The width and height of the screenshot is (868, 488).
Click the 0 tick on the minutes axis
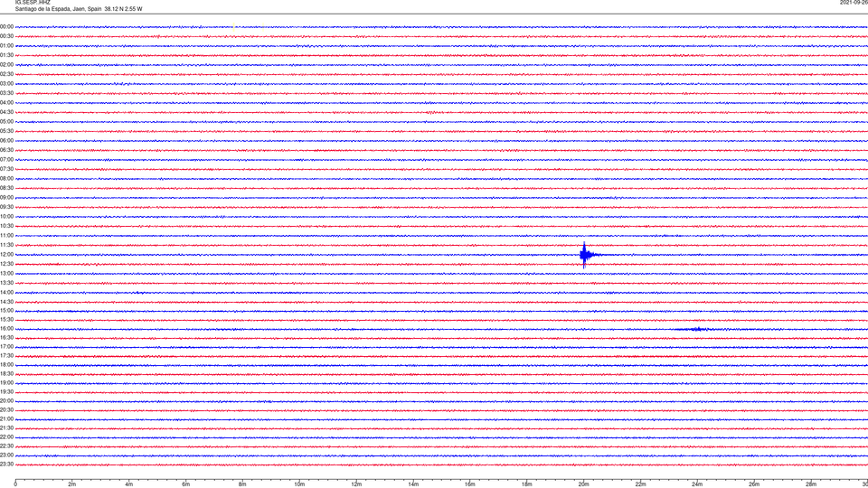[15, 484]
